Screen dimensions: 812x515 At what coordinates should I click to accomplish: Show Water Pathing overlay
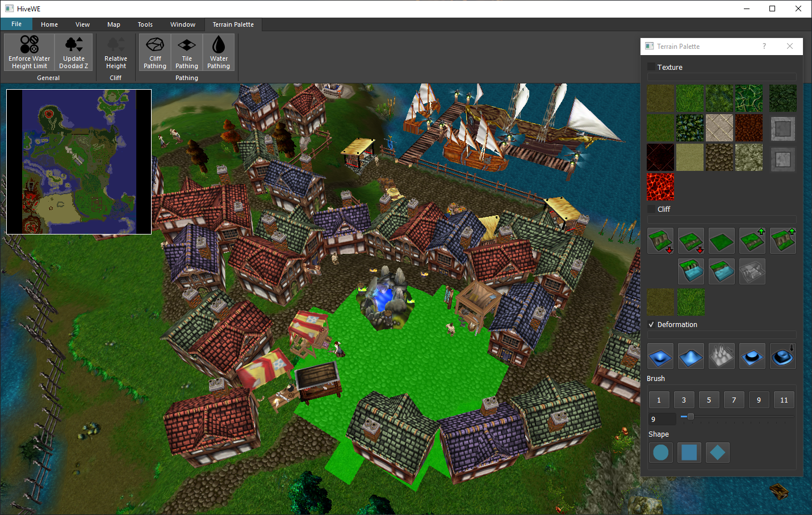click(219, 52)
